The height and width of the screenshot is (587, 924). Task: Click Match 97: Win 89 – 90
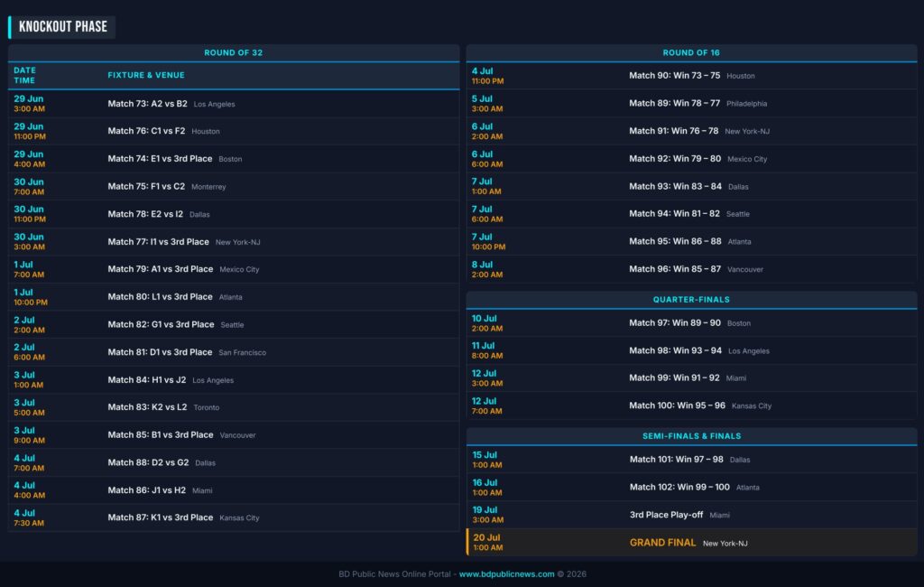(x=674, y=323)
